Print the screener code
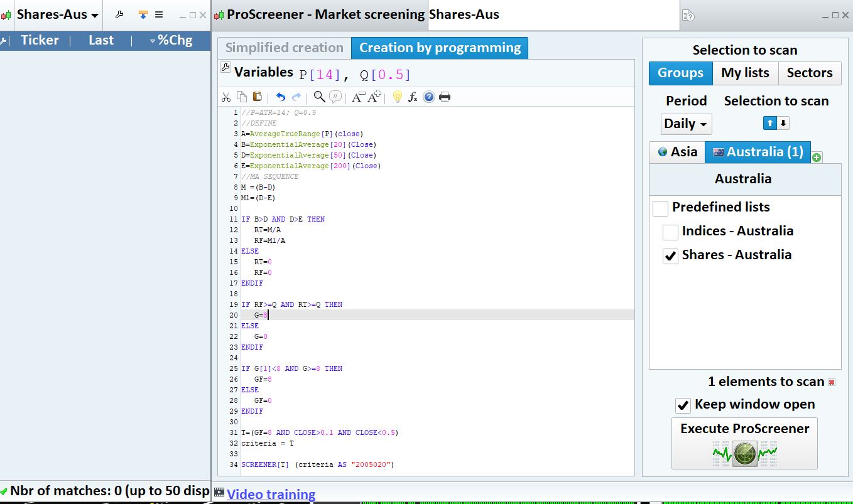 click(445, 97)
